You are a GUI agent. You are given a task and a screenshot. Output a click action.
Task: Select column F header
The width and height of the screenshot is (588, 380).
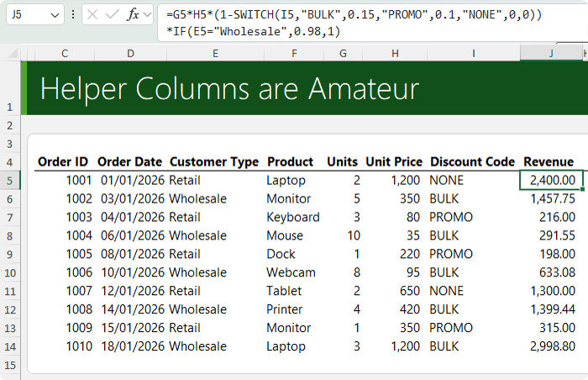[x=294, y=54]
